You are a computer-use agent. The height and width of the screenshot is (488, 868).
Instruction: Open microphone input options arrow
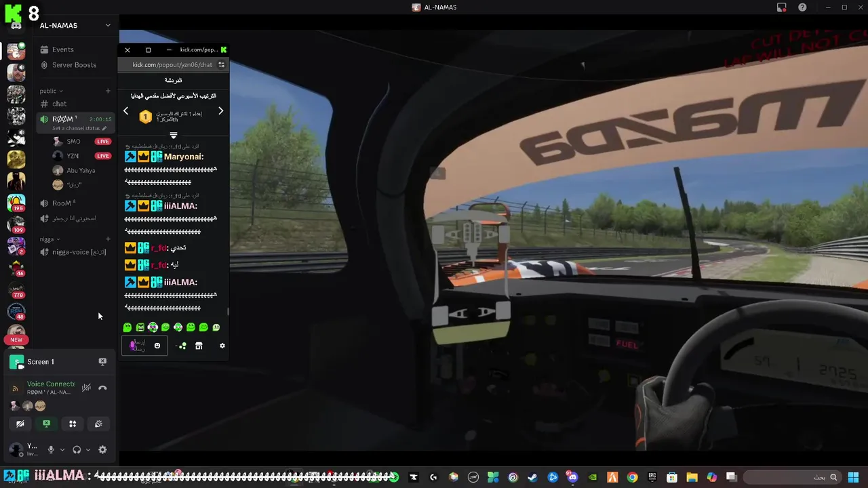62,449
